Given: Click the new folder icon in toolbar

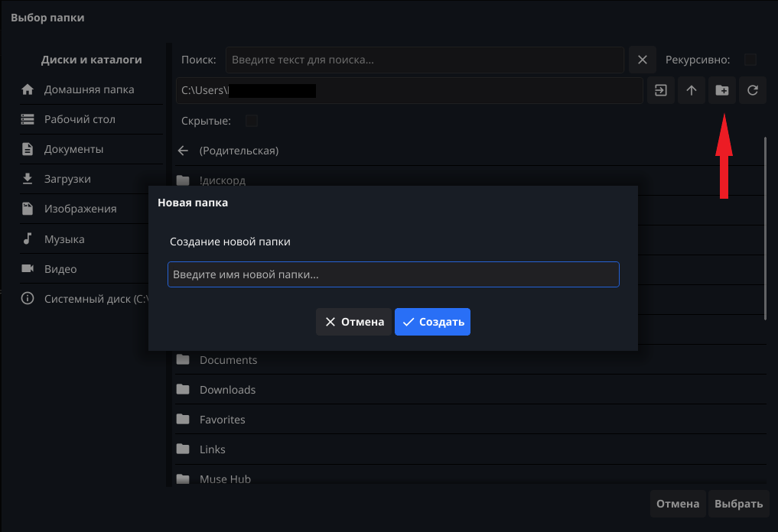Looking at the screenshot, I should (x=722, y=90).
